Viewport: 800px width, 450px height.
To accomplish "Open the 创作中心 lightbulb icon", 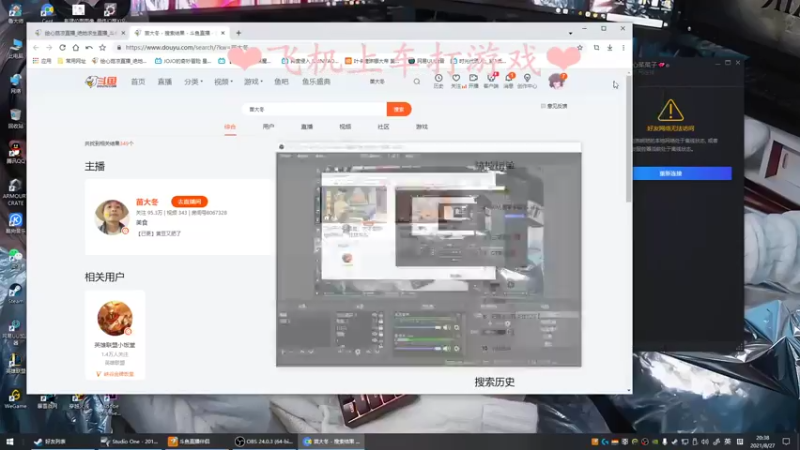I will [x=527, y=81].
